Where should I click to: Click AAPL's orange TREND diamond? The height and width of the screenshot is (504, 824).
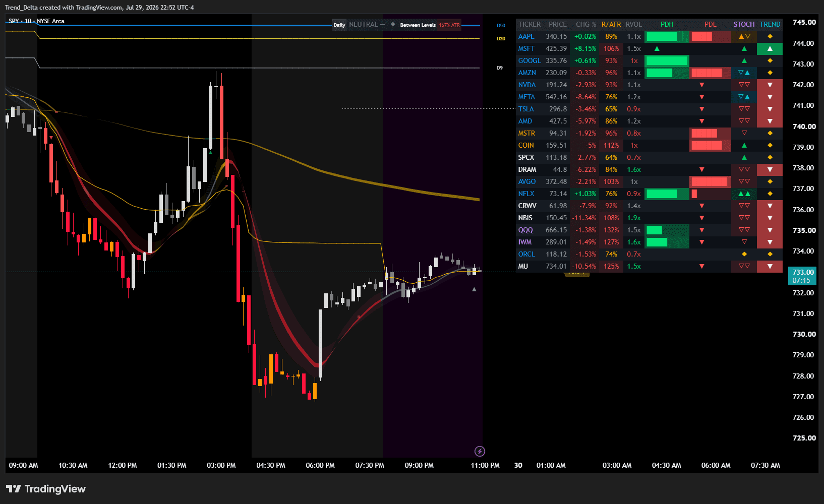click(x=770, y=36)
